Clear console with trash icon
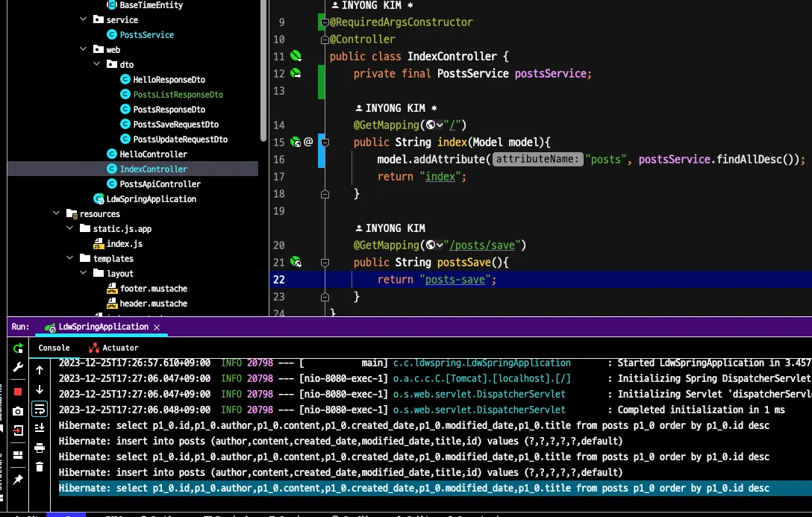The width and height of the screenshot is (812, 517). (40, 467)
